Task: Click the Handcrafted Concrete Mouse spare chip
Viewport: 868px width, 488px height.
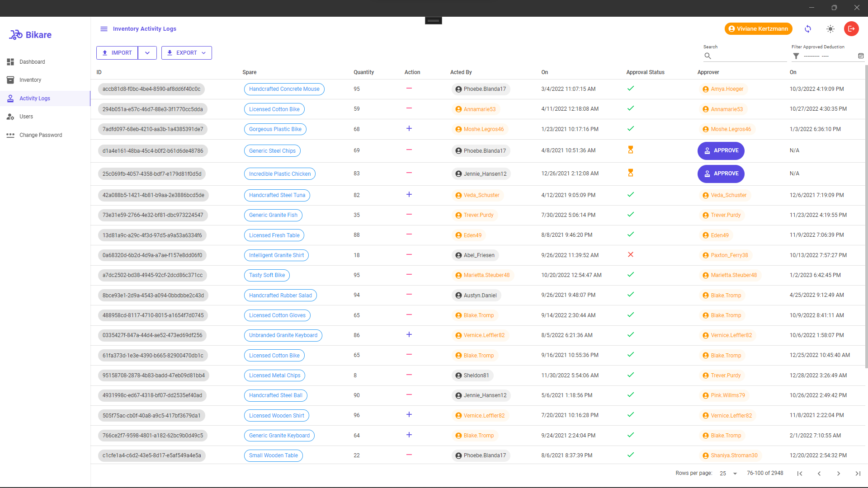Action: (284, 89)
